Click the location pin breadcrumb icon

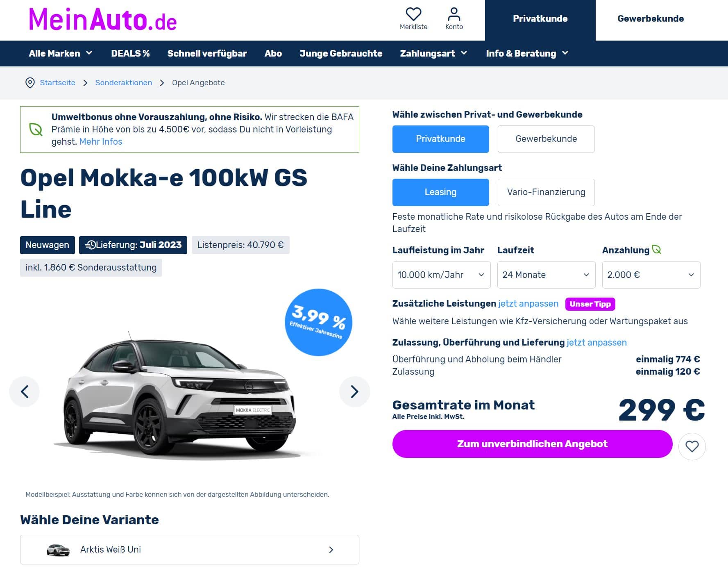pos(30,83)
